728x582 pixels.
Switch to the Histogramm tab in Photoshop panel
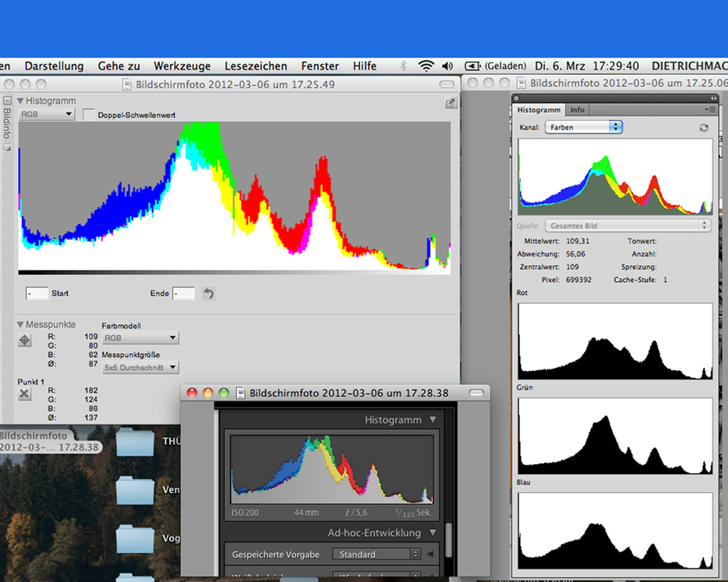click(x=539, y=110)
